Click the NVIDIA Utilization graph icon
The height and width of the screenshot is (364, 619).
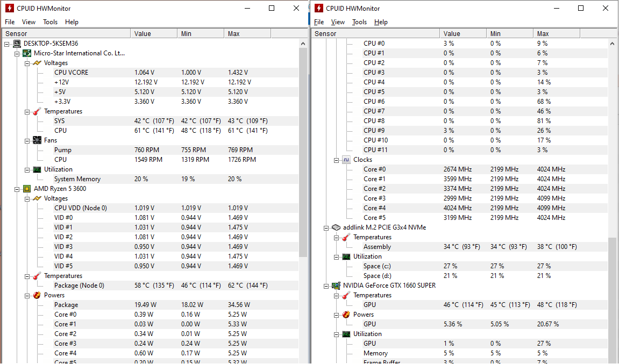[346, 334]
